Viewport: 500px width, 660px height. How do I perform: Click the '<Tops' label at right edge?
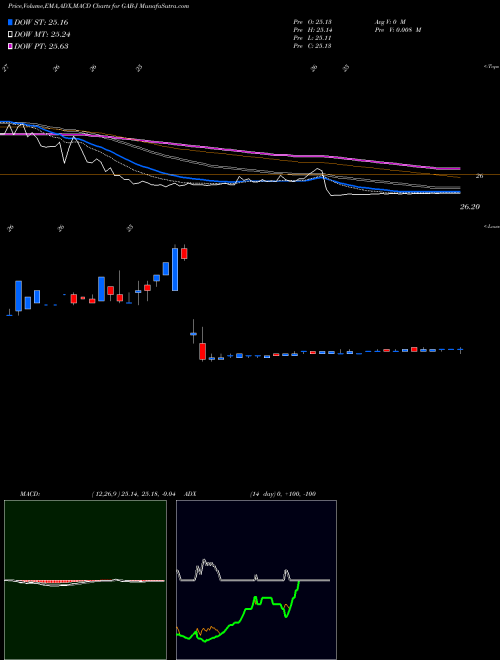coord(491,67)
